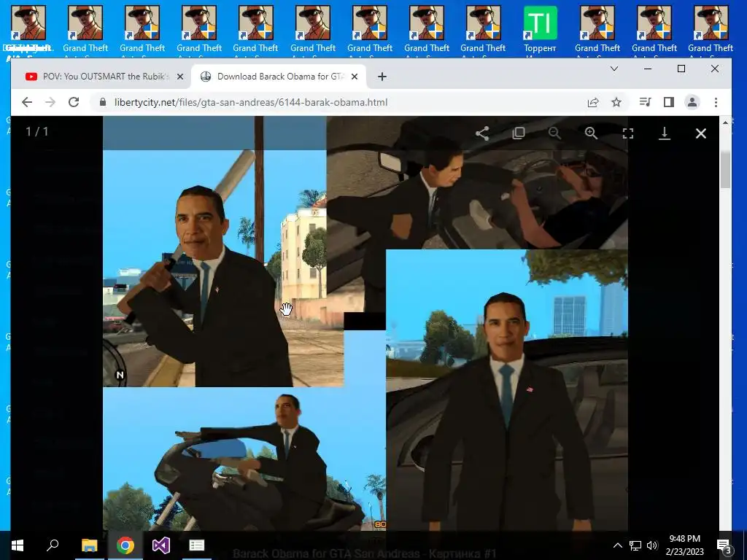Click the Obama standing by car screenshot
Viewport: 747px width, 560px height.
tap(507, 390)
